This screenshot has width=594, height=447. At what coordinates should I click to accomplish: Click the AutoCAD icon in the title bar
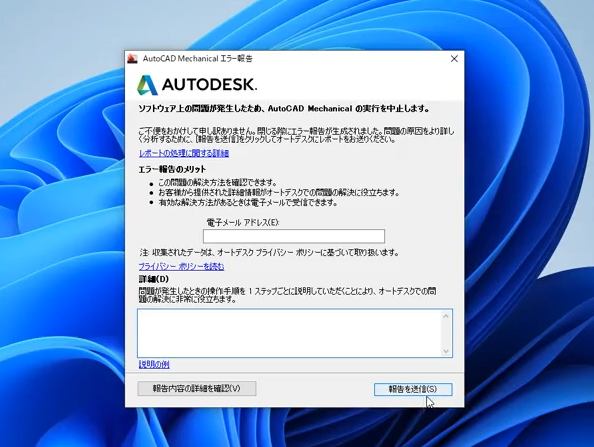(132, 59)
